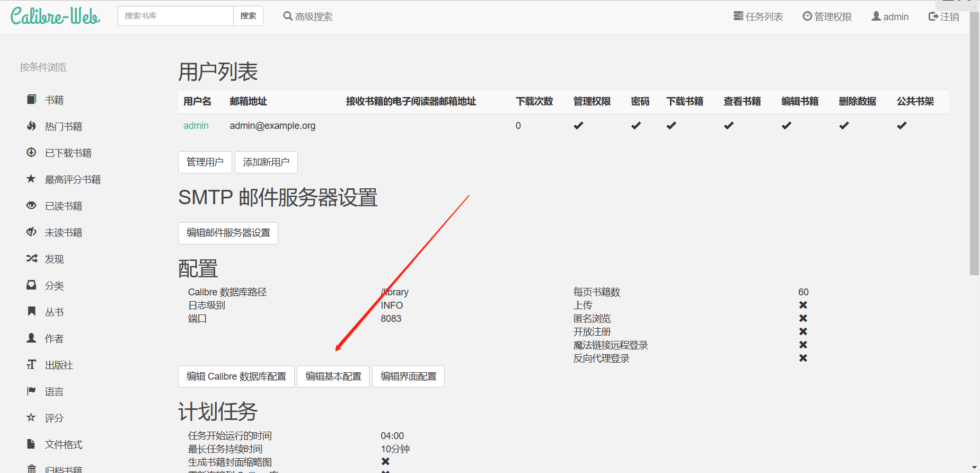980x473 pixels.
Task: Click the eye icon for 已读书籍
Action: coord(31,206)
